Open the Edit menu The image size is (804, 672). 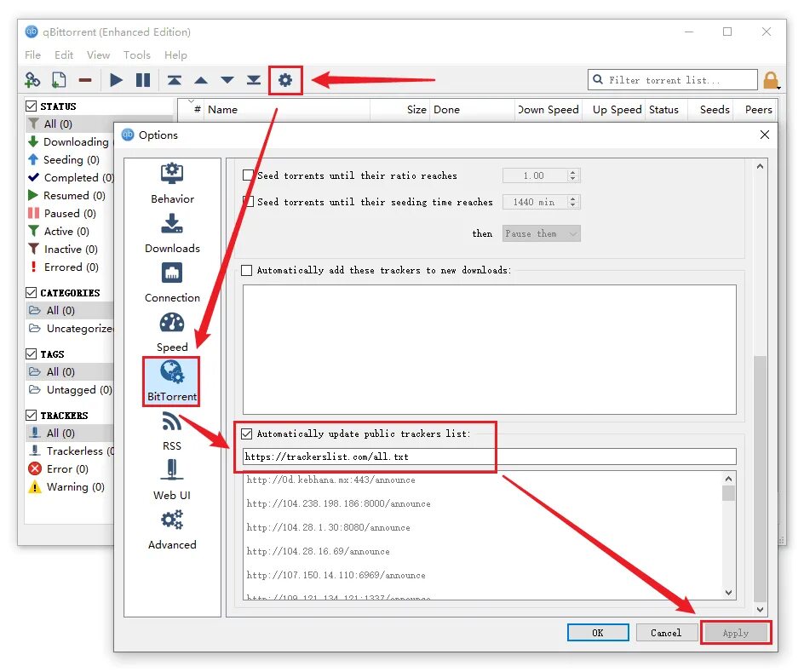[64, 55]
